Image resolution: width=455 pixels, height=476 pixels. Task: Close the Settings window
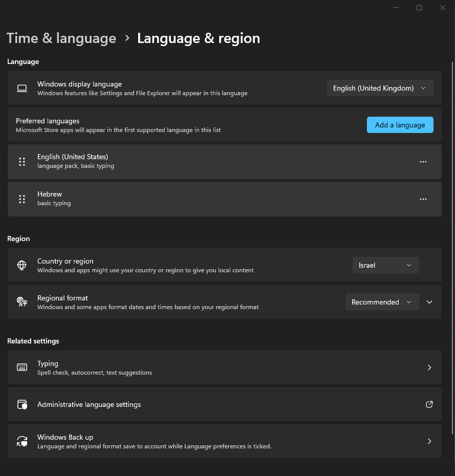point(443,8)
